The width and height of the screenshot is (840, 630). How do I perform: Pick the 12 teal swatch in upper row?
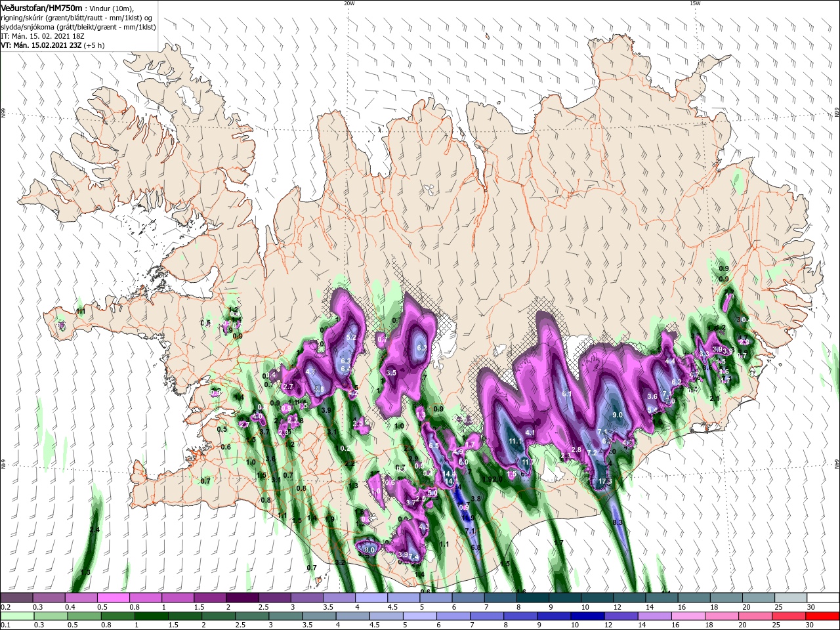pyautogui.click(x=629, y=598)
